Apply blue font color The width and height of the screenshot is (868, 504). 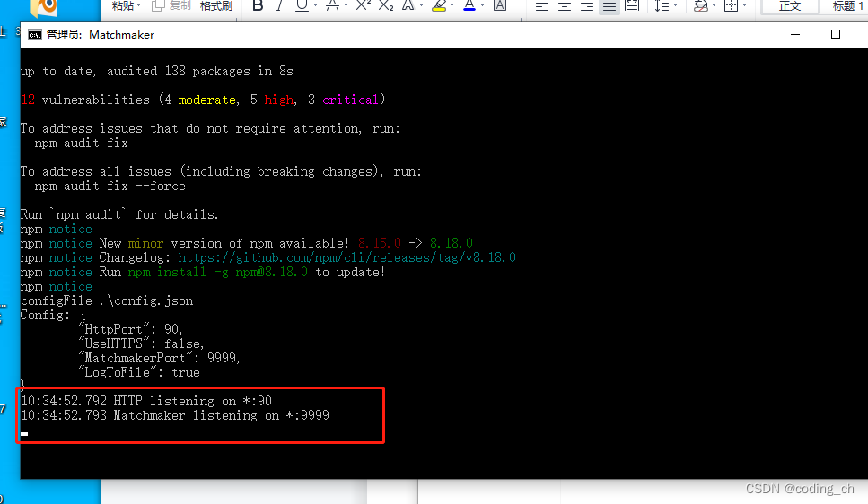(x=469, y=5)
